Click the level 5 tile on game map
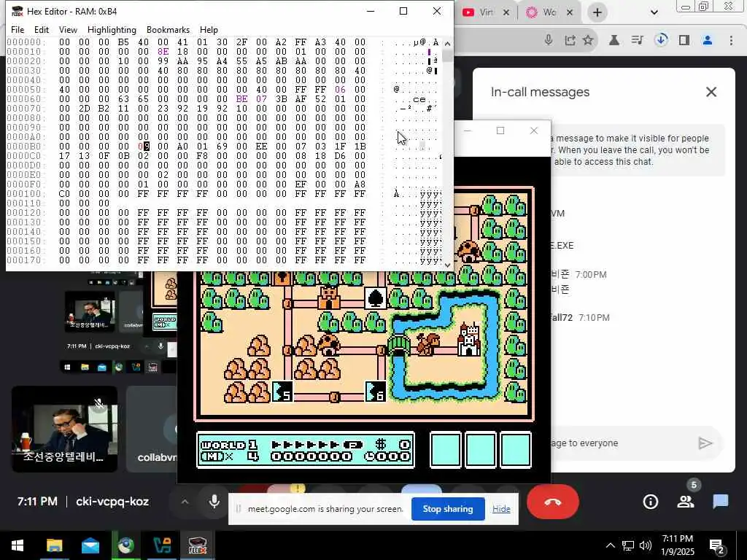The image size is (747, 560). click(282, 392)
